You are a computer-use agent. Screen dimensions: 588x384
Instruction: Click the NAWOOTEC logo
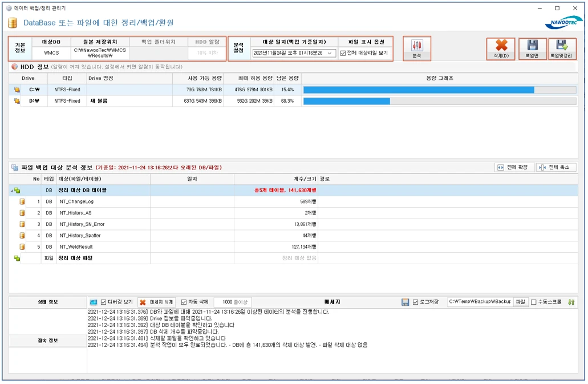pyautogui.click(x=565, y=22)
